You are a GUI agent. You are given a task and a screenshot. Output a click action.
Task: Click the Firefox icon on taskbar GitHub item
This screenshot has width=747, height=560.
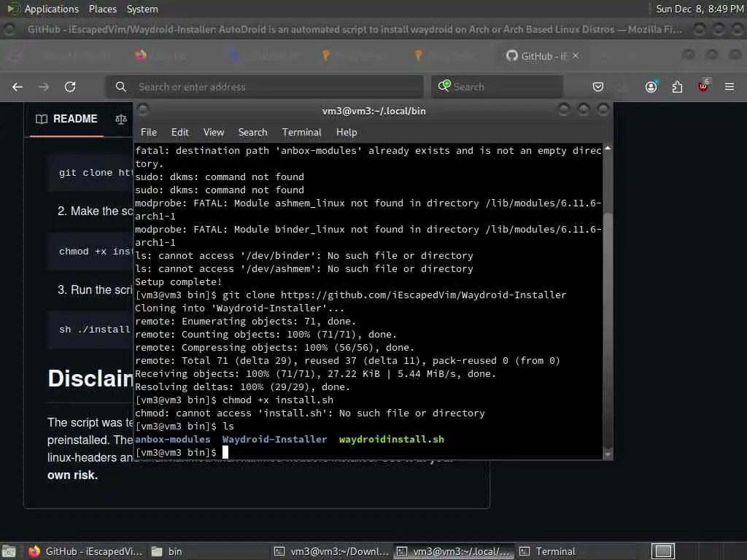click(x=34, y=551)
